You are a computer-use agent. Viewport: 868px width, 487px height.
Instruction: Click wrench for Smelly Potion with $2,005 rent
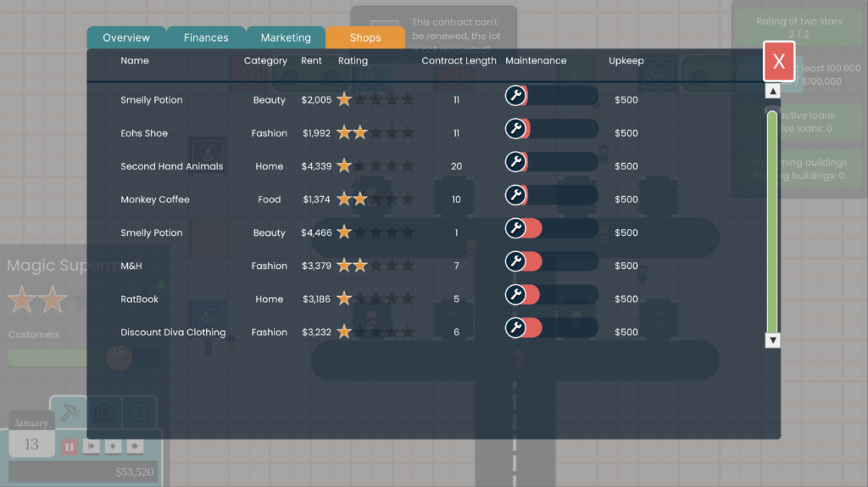515,96
